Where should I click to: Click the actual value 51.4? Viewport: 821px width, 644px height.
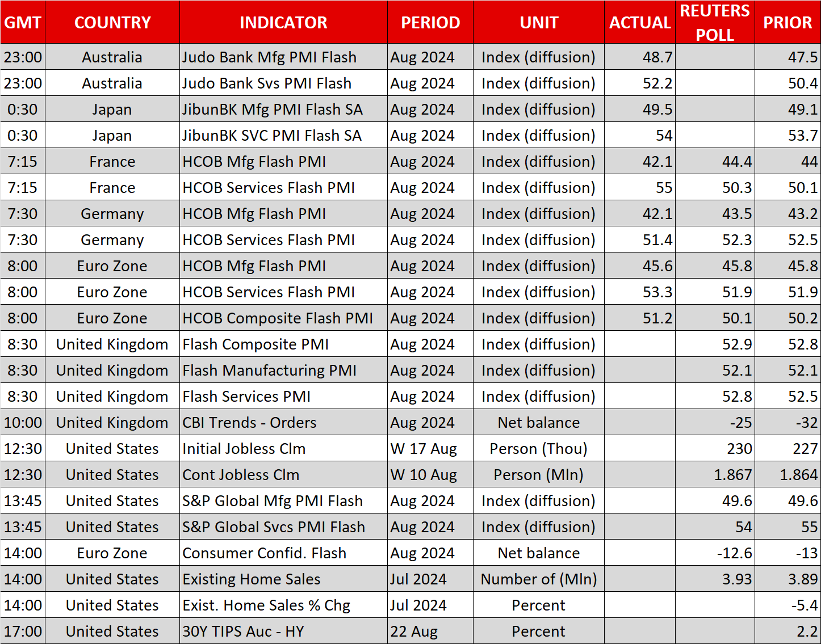657,239
